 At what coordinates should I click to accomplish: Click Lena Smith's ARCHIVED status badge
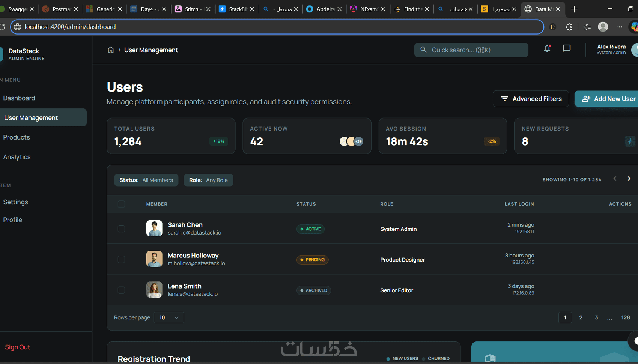[314, 290]
